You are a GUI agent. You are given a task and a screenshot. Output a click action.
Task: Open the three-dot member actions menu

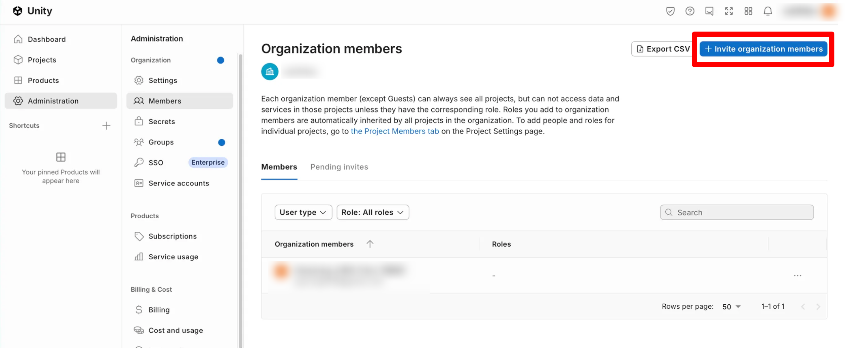798,275
